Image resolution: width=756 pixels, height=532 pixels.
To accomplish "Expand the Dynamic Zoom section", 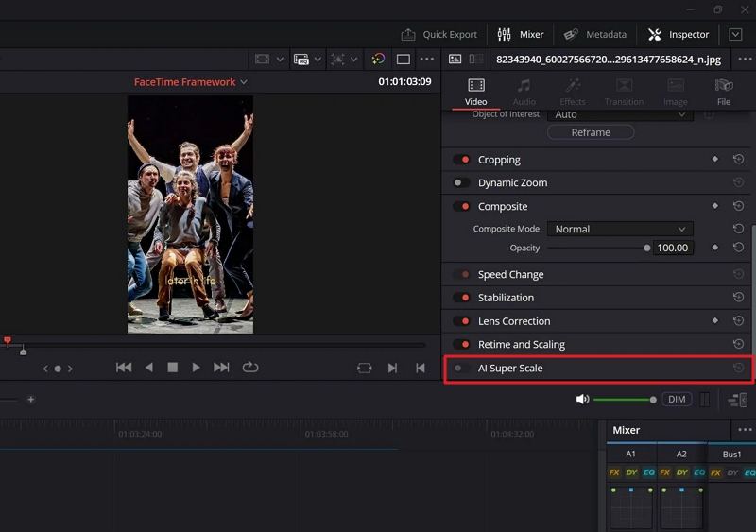I will pos(512,182).
